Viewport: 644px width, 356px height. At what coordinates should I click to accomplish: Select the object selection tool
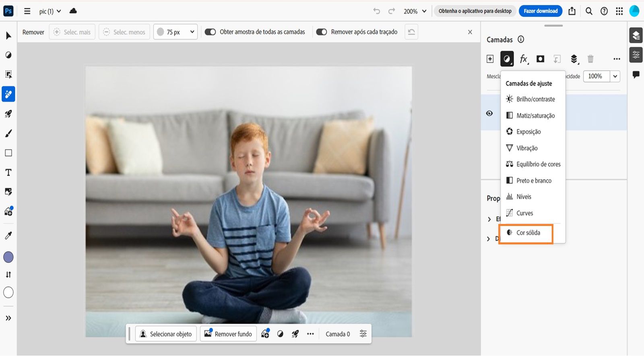(x=8, y=74)
